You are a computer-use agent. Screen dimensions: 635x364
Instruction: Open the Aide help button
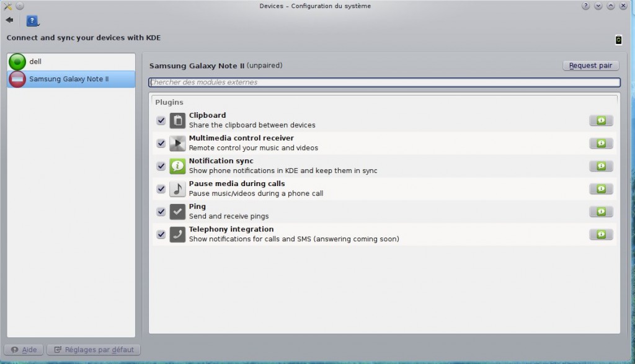24,349
